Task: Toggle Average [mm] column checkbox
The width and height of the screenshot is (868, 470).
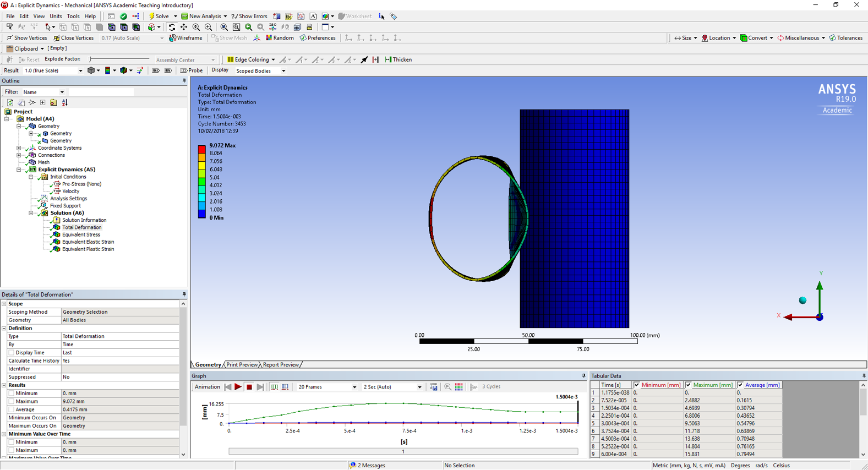Action: click(x=740, y=385)
